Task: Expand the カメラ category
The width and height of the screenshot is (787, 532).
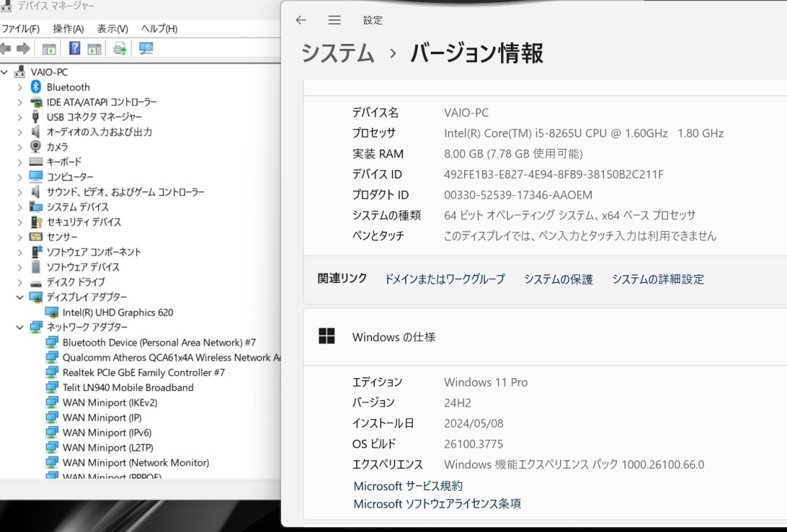Action: (20, 147)
